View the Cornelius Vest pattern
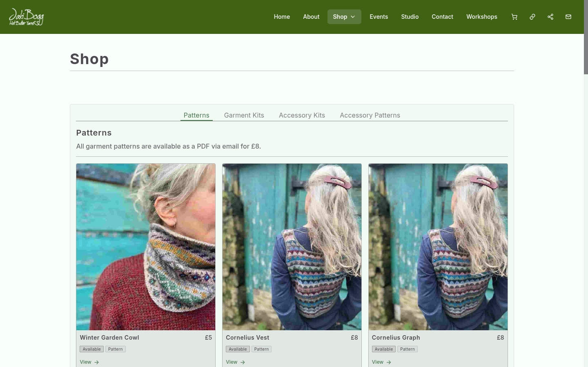588x367 pixels. point(236,362)
